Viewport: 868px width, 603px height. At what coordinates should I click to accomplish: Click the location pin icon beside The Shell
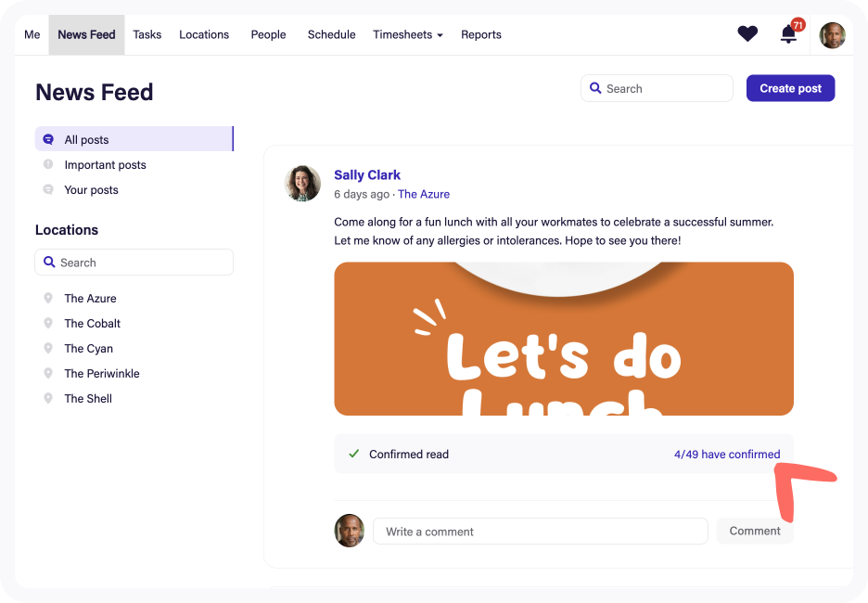[48, 398]
